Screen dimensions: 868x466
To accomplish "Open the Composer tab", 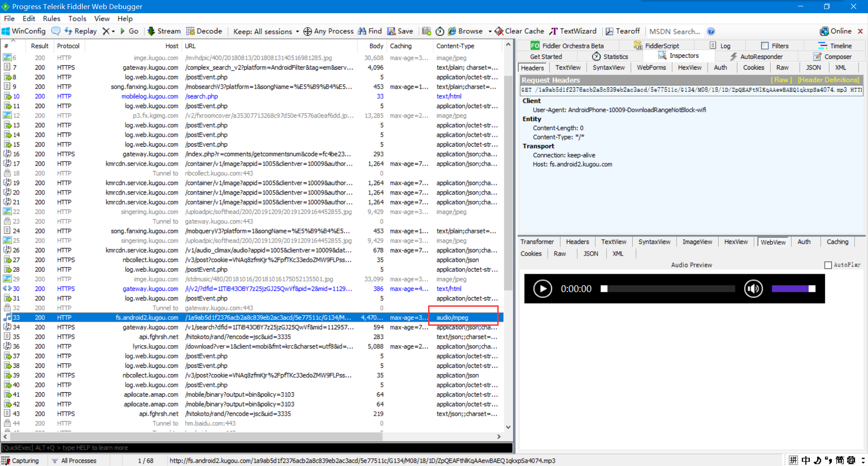I will (832, 57).
